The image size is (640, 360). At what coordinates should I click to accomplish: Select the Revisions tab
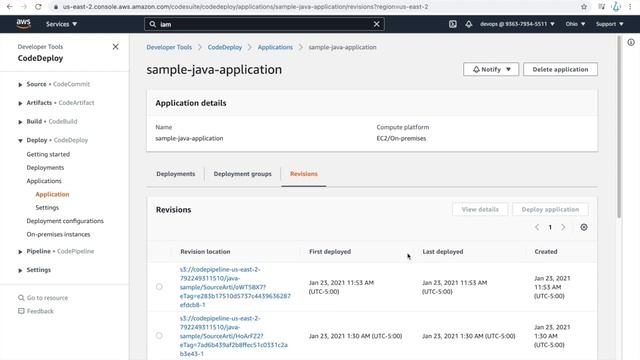pyautogui.click(x=304, y=174)
